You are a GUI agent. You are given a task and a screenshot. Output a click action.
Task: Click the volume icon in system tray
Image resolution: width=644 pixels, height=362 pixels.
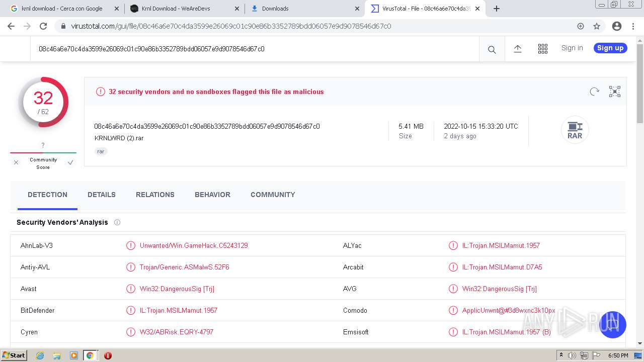(x=573, y=355)
